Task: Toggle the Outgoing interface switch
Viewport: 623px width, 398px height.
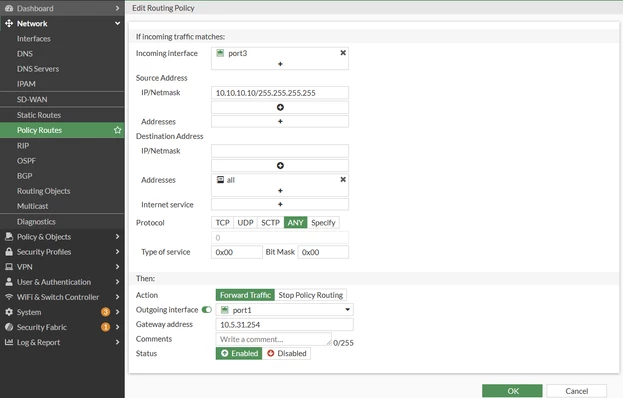Action: click(x=207, y=309)
